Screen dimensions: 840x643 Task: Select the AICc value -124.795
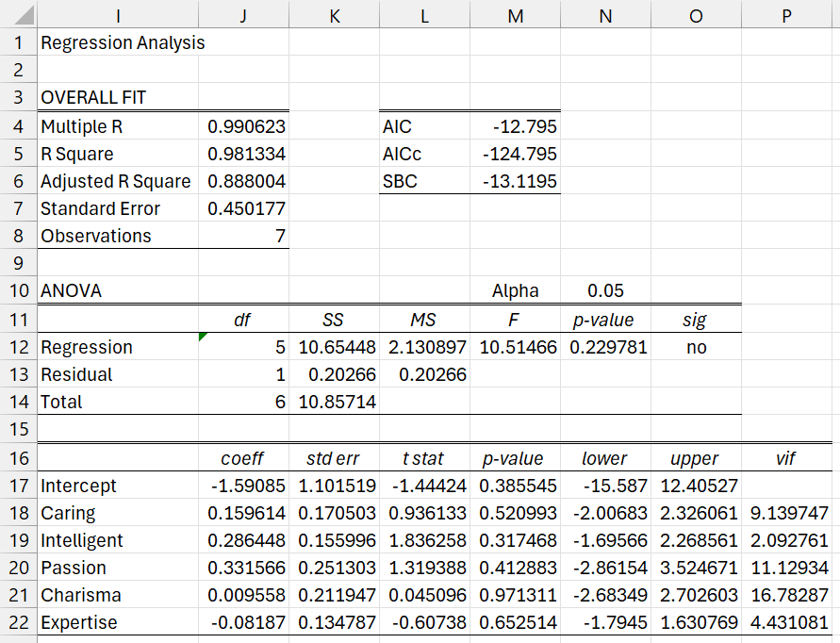pyautogui.click(x=517, y=154)
